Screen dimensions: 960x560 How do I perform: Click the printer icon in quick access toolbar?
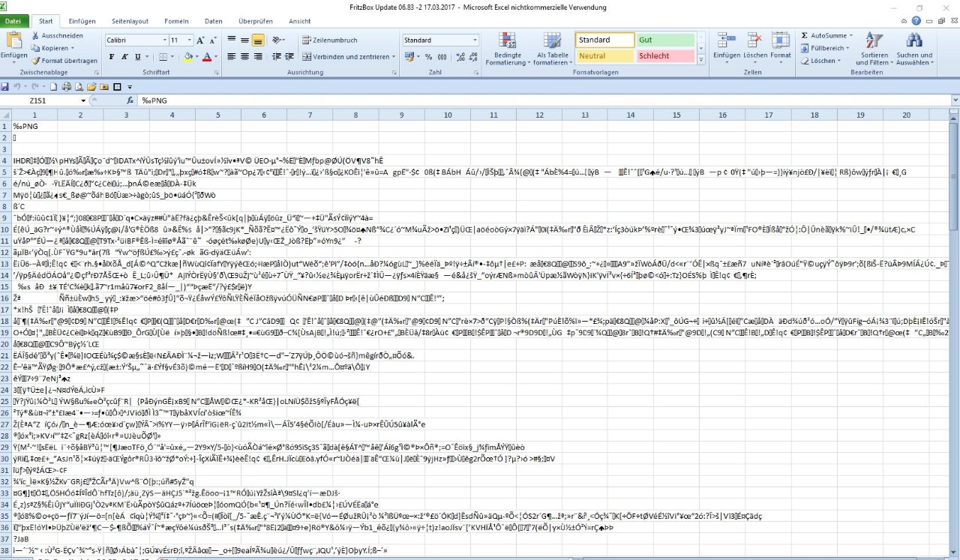pyautogui.click(x=66, y=86)
